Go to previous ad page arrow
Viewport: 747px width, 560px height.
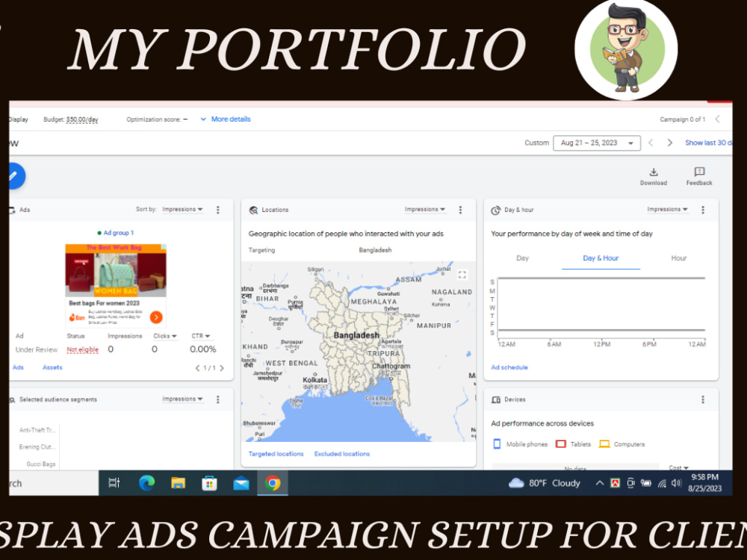tap(197, 368)
